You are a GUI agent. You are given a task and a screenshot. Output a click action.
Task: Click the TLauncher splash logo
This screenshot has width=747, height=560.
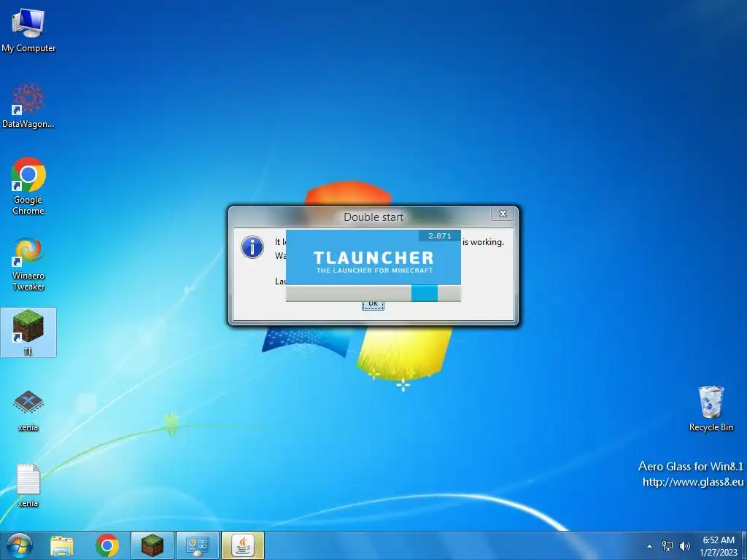373,261
